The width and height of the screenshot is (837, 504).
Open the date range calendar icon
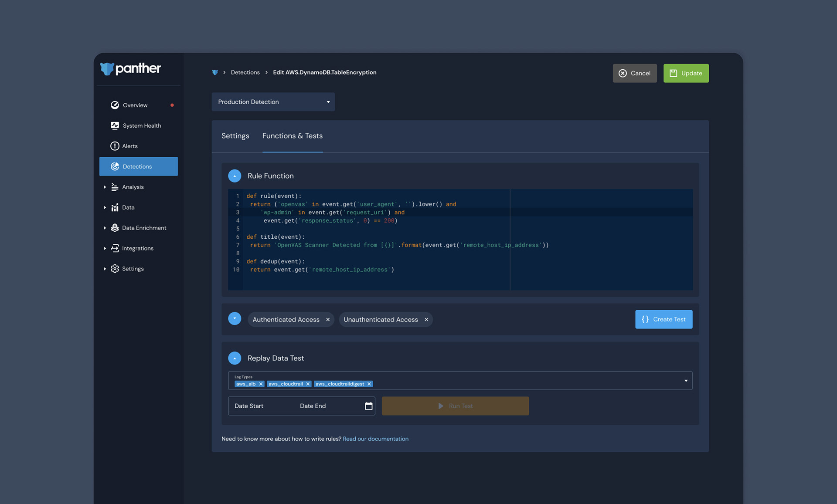click(x=368, y=406)
